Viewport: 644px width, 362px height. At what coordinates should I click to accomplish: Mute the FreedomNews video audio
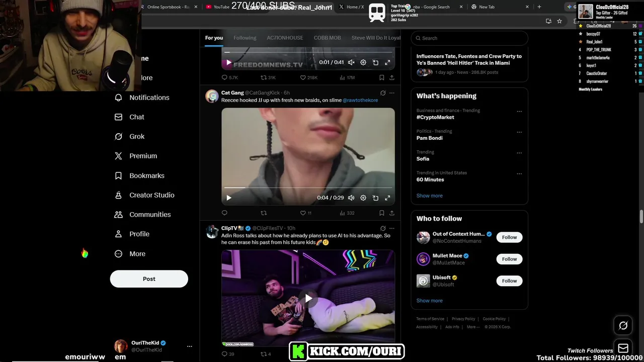[x=351, y=62]
